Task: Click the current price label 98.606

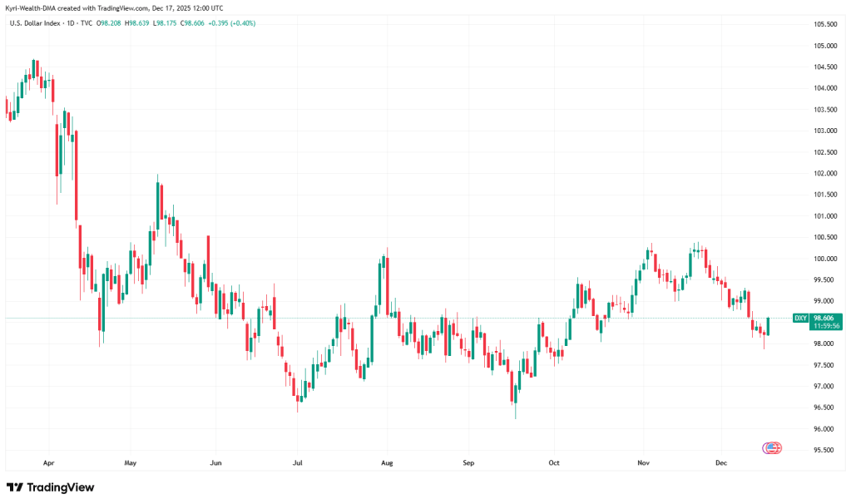Action: 827,318
